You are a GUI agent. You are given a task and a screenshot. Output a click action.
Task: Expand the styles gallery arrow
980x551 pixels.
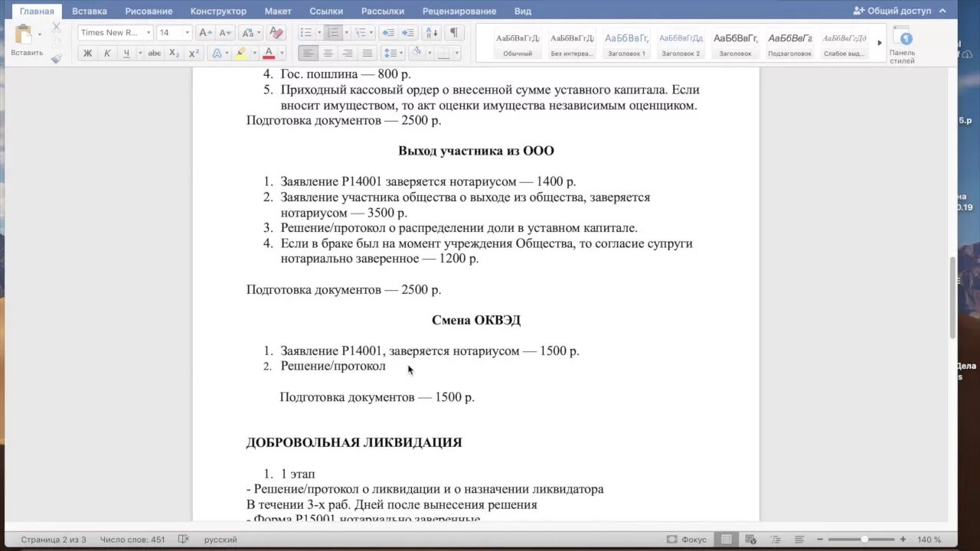tap(880, 43)
